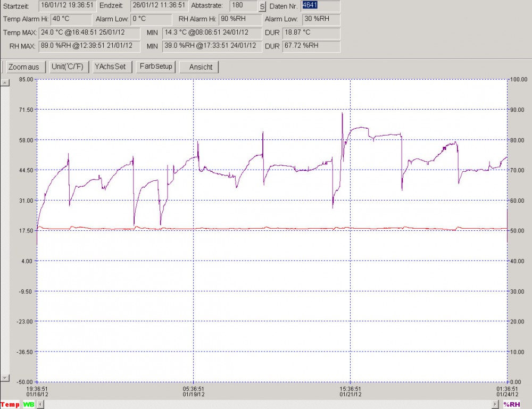Image resolution: width=532 pixels, height=409 pixels.
Task: Open the FarbSetup color setup
Action: click(155, 67)
